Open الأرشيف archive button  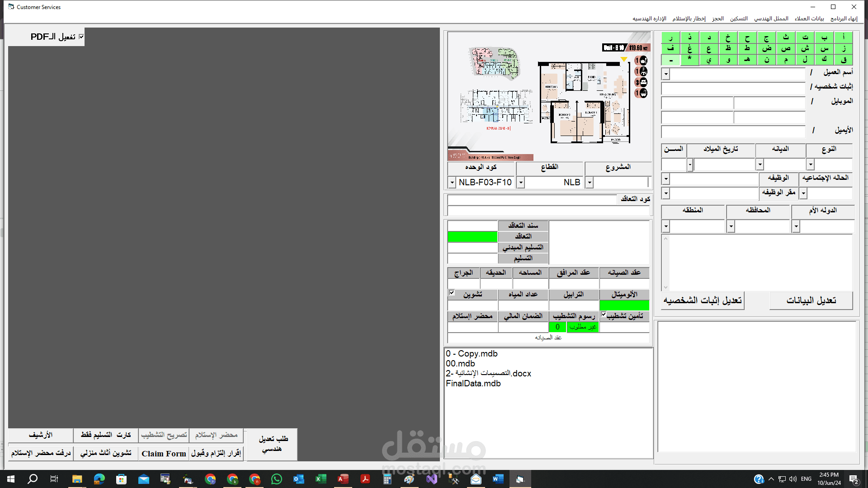pos(41,435)
